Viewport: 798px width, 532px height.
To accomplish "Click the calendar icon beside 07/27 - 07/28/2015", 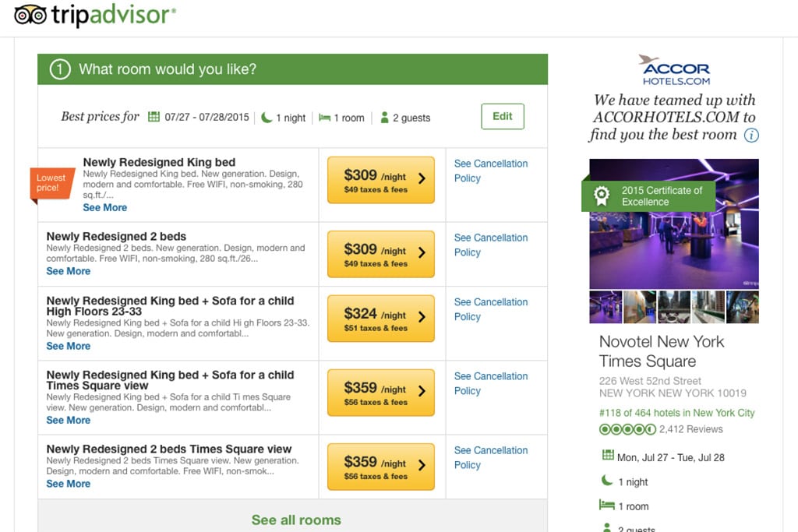I will click(154, 117).
